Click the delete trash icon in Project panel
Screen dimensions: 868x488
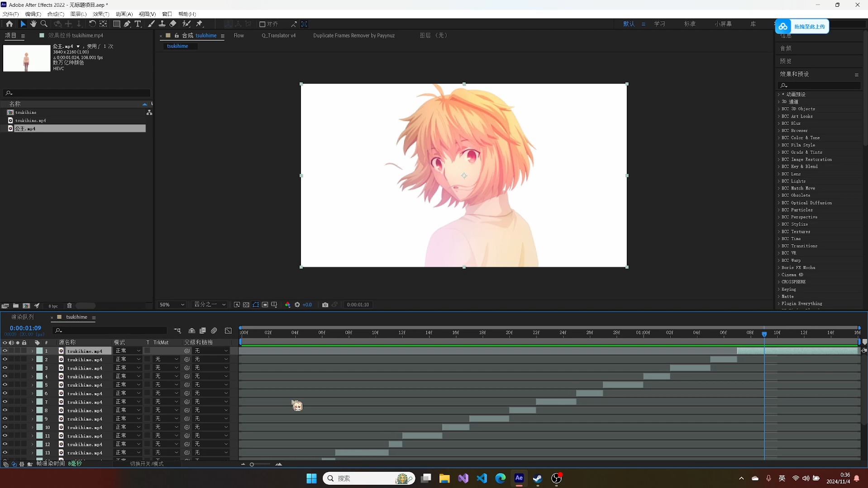click(x=69, y=306)
